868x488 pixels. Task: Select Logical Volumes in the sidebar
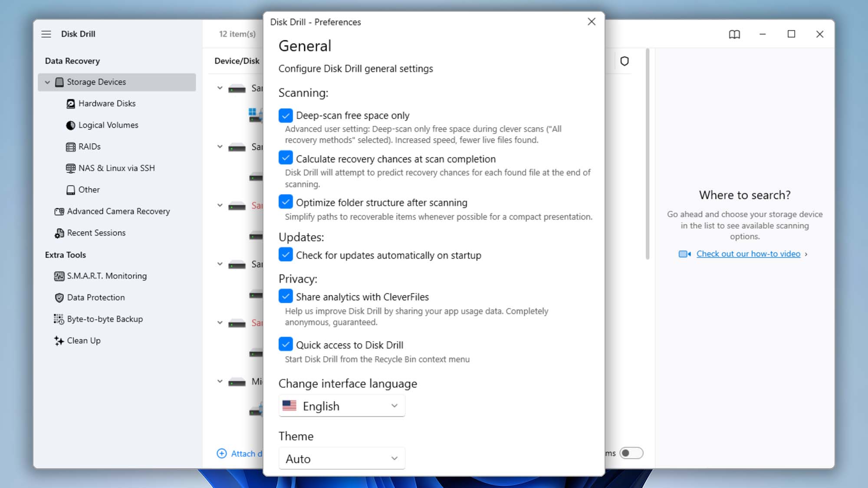(108, 125)
